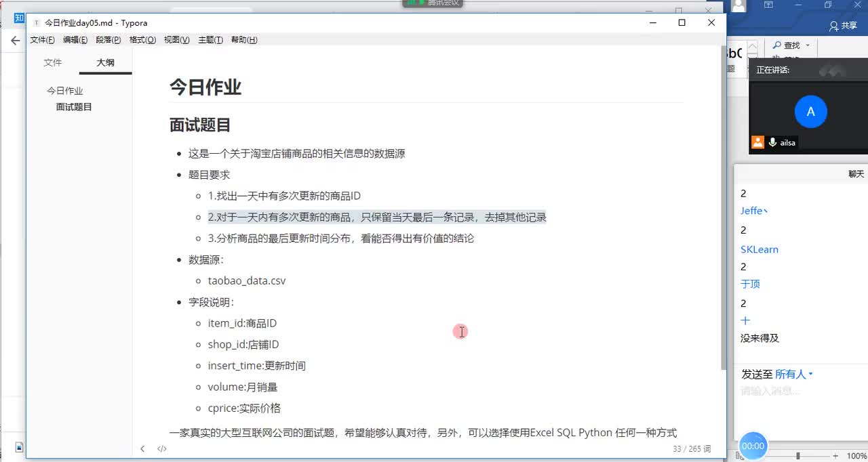Click the word count 33 / 265 词
This screenshot has width=868, height=462.
(x=692, y=448)
